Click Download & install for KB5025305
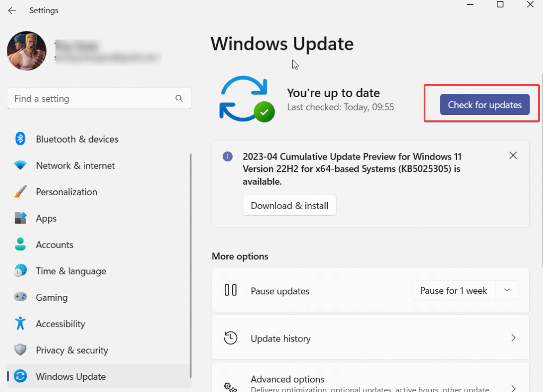This screenshot has width=543, height=392. (289, 205)
